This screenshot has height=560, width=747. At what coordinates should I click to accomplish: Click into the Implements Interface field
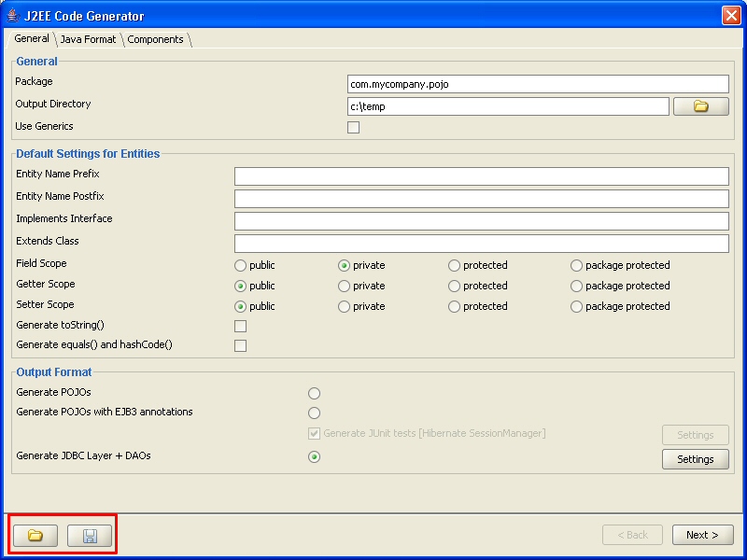coord(481,221)
